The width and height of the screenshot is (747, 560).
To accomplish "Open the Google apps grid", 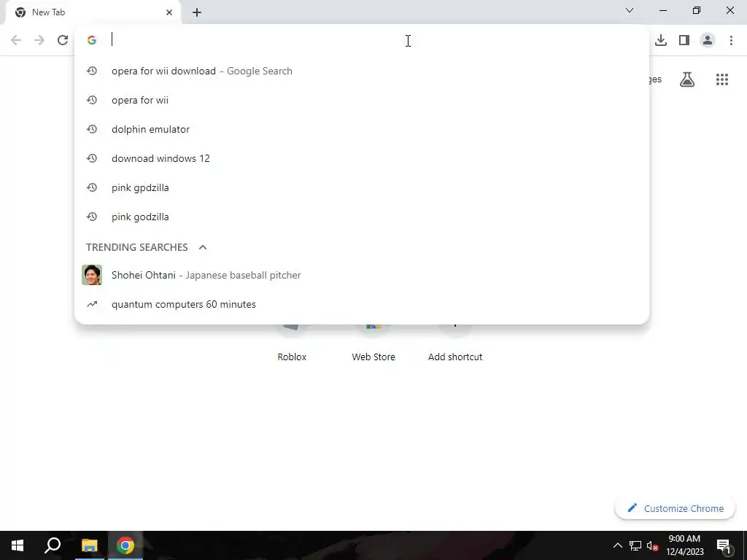I will click(x=722, y=79).
